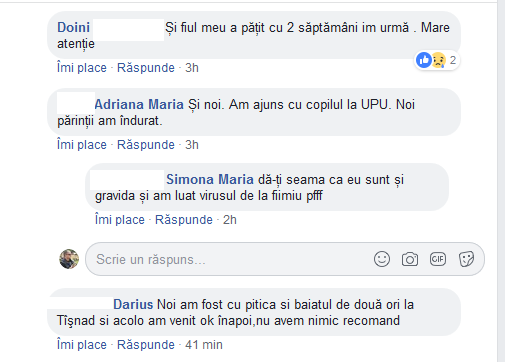Viewport: 505px width, 362px height.
Task: Open Adriana Maria's profile name link
Action: point(139,105)
